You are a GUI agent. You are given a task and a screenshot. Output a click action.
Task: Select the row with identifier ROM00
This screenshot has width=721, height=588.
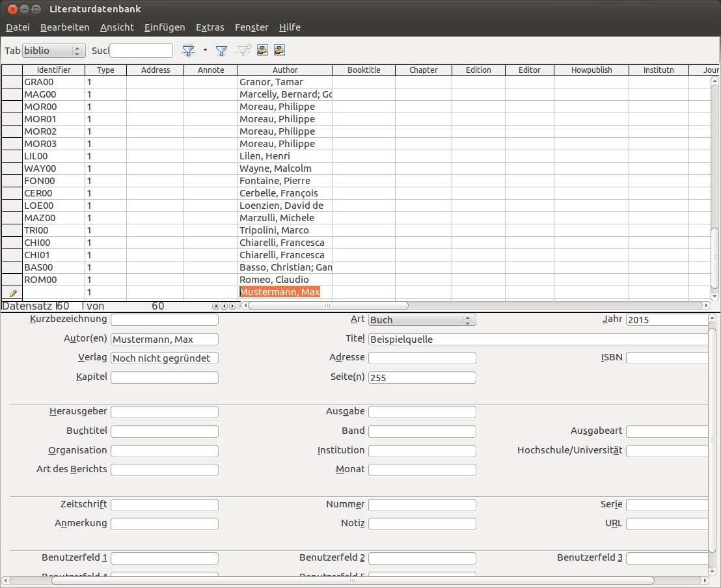tap(12, 280)
